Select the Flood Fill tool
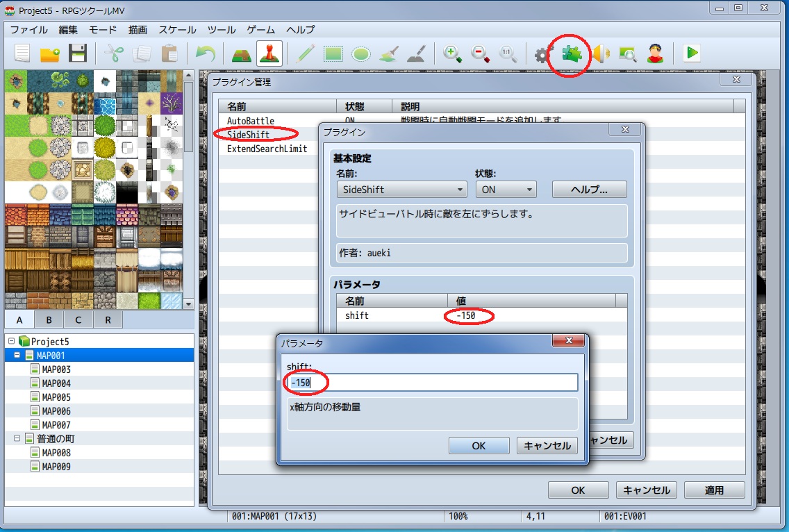The width and height of the screenshot is (789, 532). click(388, 53)
